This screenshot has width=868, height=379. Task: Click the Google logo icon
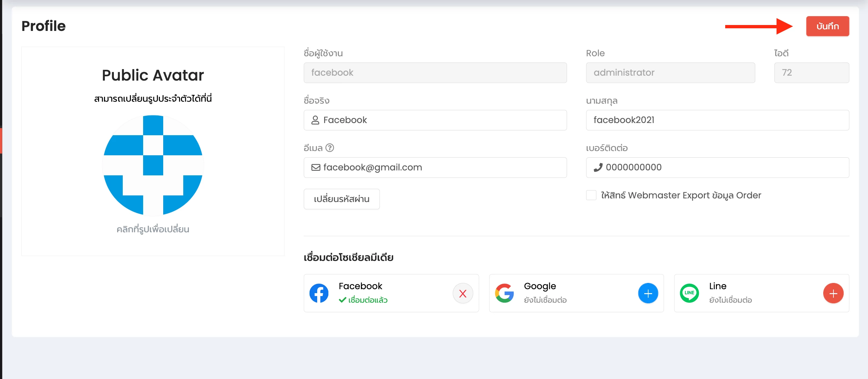(504, 293)
